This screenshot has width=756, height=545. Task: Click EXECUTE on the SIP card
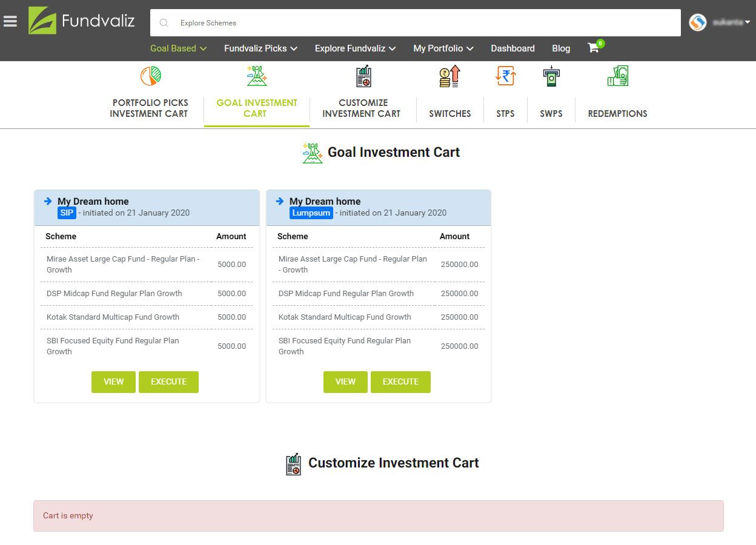(168, 382)
